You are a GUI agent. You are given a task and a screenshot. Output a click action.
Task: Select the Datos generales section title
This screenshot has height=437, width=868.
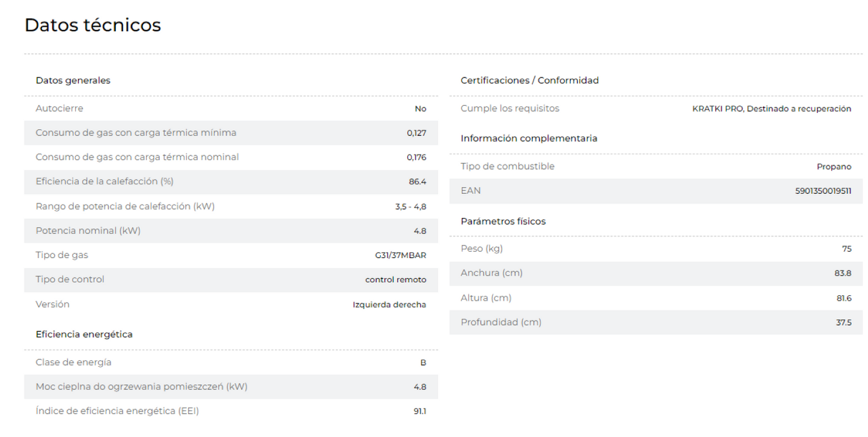(73, 81)
